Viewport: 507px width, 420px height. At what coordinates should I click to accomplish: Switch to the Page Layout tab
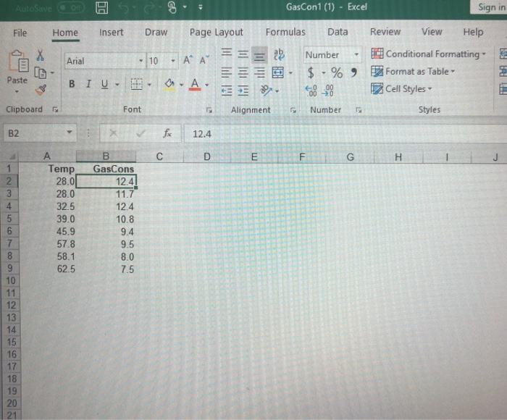[x=216, y=33]
